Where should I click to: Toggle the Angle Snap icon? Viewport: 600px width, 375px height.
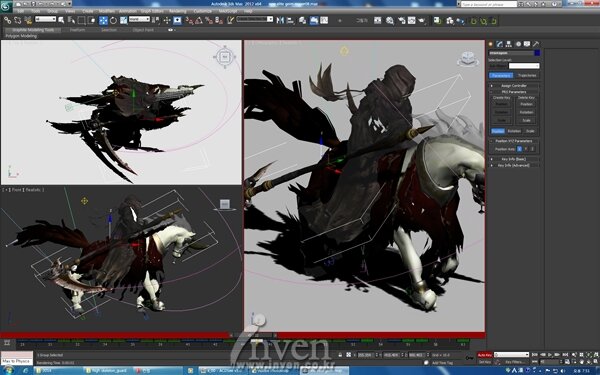point(199,20)
